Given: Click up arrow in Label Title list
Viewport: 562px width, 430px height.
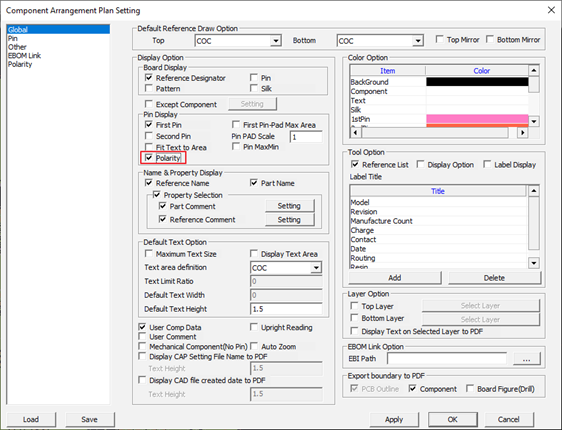Looking at the screenshot, I should point(534,191).
